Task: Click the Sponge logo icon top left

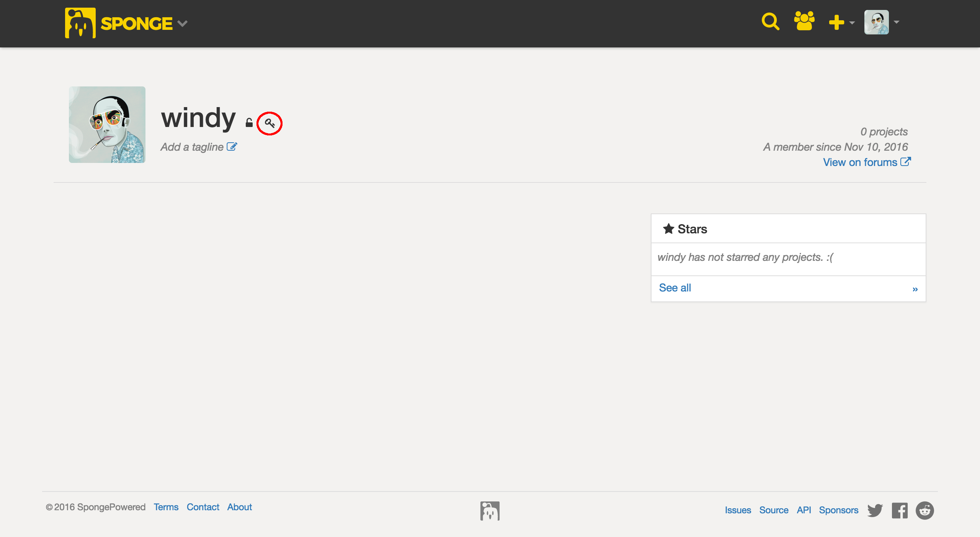Action: pos(80,23)
